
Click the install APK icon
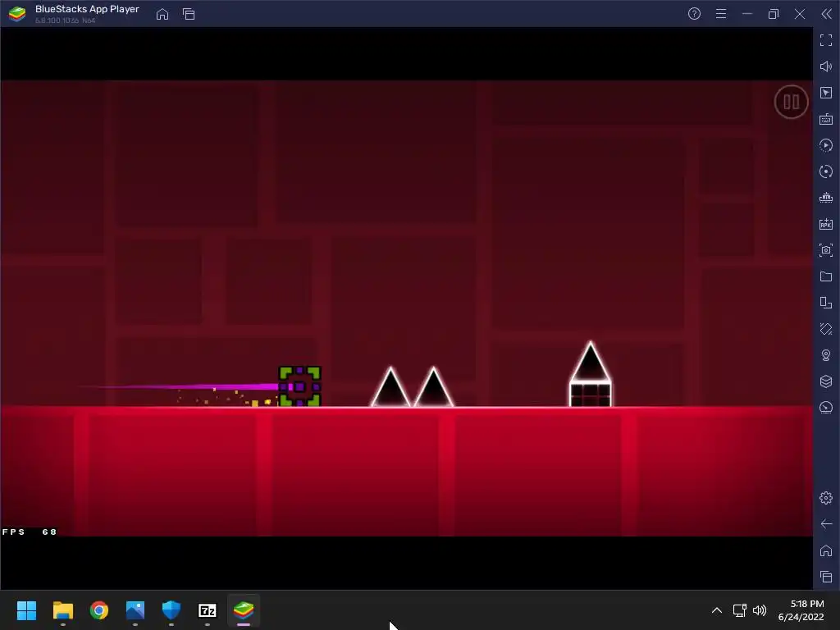826,224
